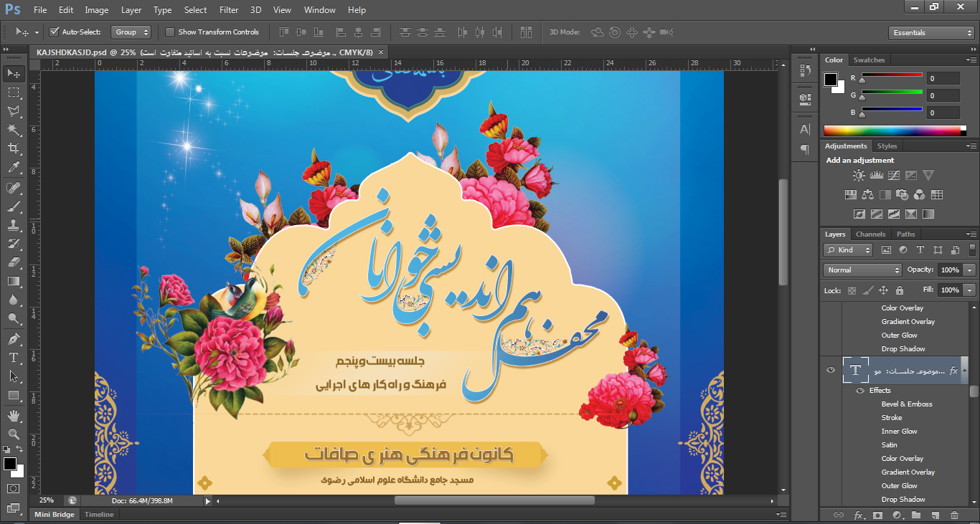Select the Magic Wand tool
The width and height of the screenshot is (980, 524).
tap(13, 130)
